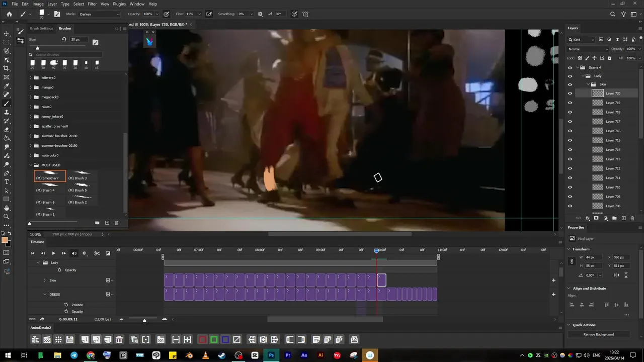The height and width of the screenshot is (362, 644).
Task: Select the Rectangular Marquee tool
Action: tap(7, 42)
